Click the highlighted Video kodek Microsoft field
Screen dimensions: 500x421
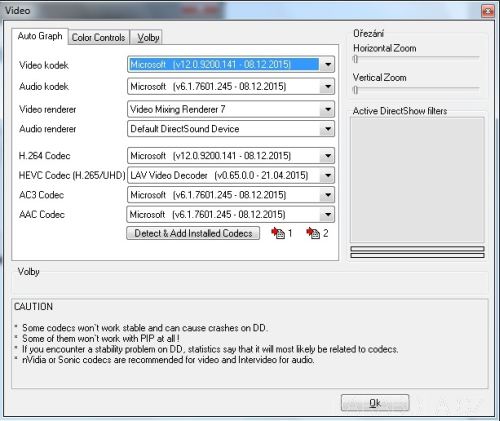[224, 64]
